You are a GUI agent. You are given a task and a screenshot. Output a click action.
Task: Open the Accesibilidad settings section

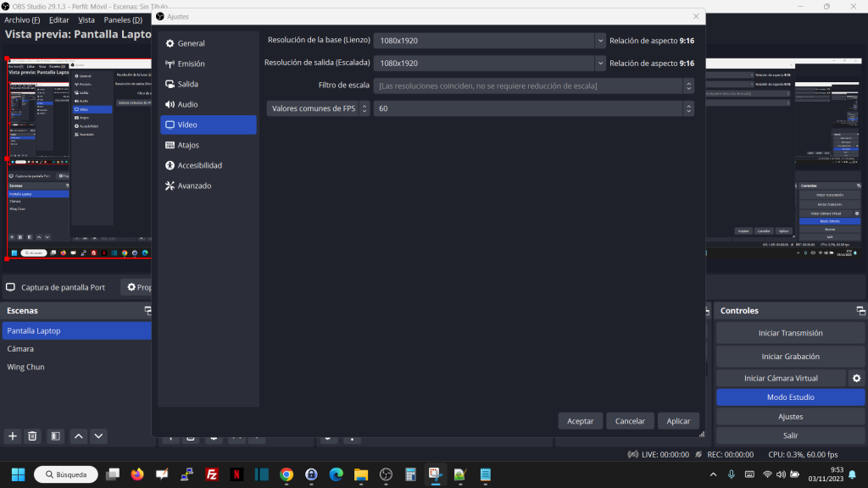209,165
